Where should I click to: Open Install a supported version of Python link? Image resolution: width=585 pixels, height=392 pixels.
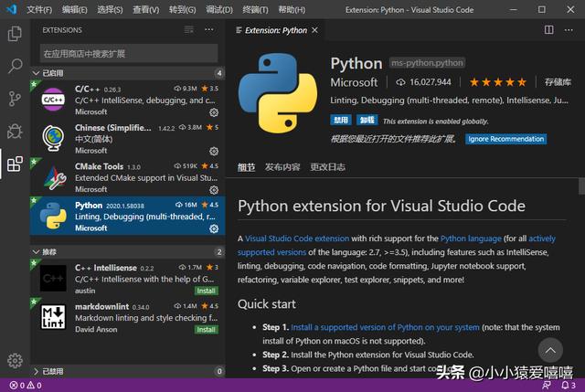coord(385,327)
